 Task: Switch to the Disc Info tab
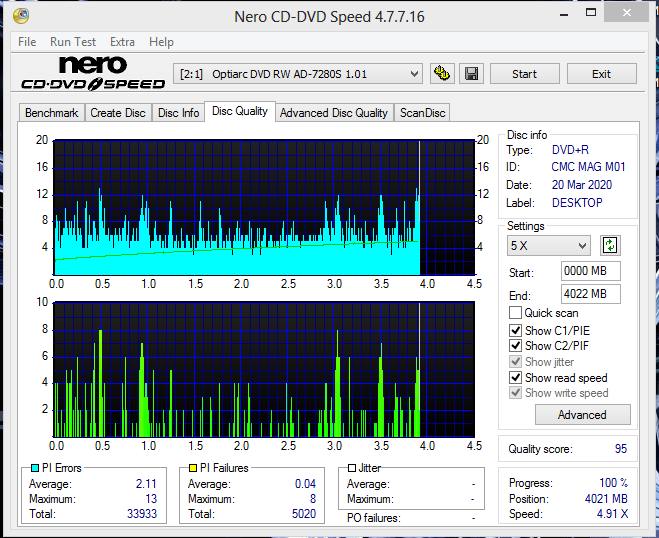pos(178,113)
